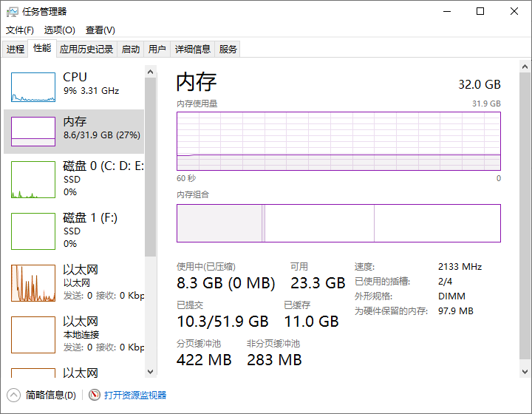Image resolution: width=532 pixels, height=414 pixels.
Task: Go to the 启动 tab
Action: (131, 50)
